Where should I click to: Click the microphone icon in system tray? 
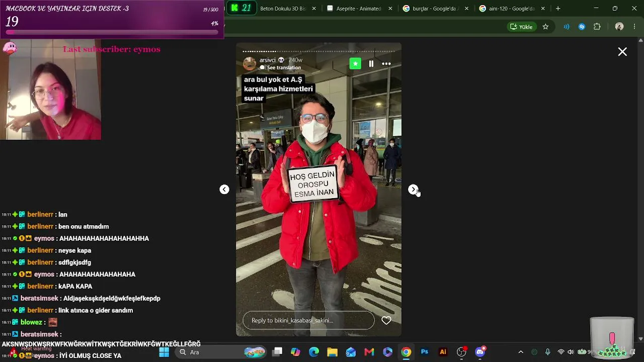click(x=547, y=352)
